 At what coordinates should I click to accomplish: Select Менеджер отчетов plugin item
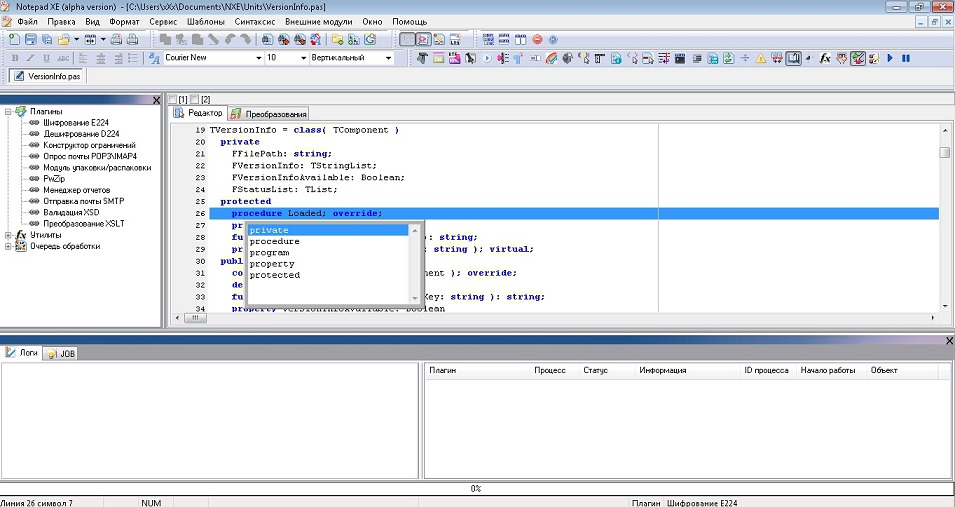click(76, 190)
